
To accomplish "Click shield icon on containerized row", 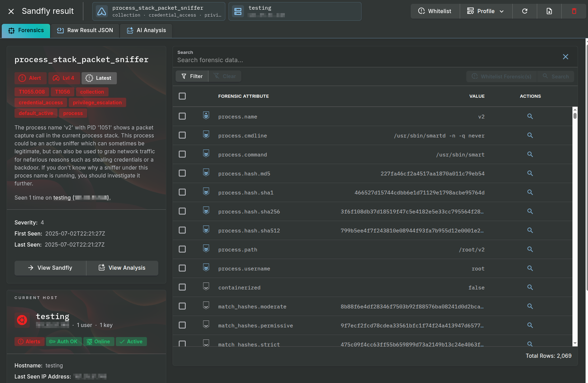I will coord(206,287).
